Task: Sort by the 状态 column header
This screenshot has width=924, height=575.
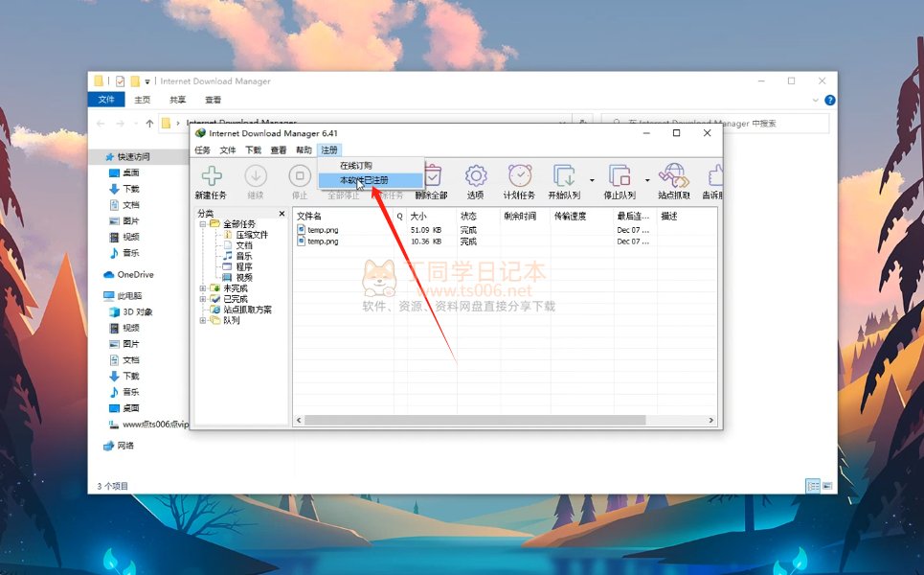Action: (478, 216)
